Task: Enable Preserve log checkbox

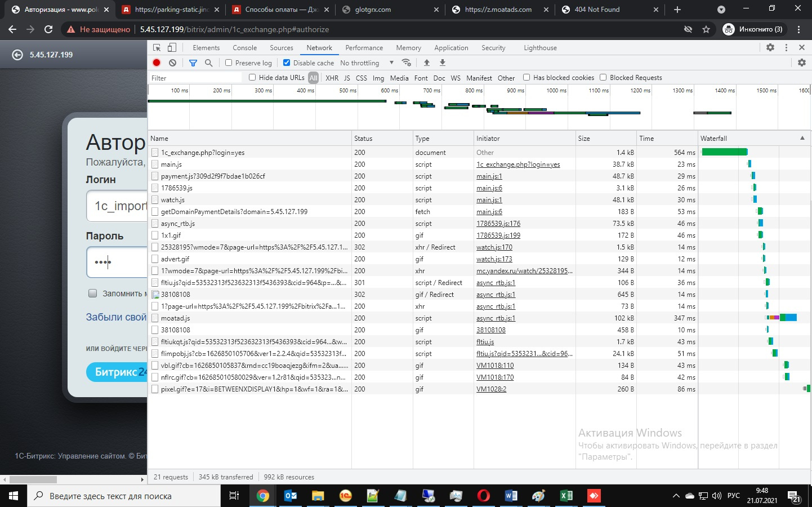Action: (229, 63)
